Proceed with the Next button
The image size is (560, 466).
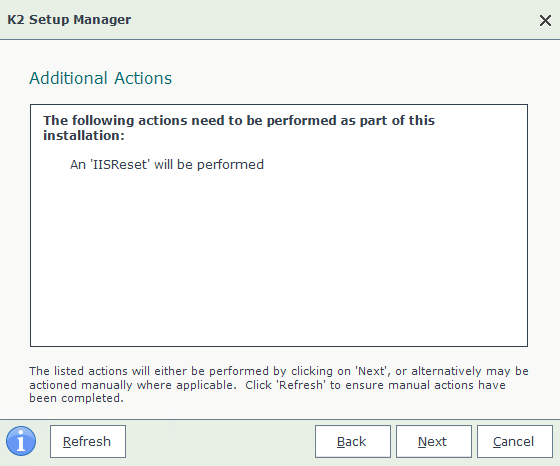[x=434, y=441]
